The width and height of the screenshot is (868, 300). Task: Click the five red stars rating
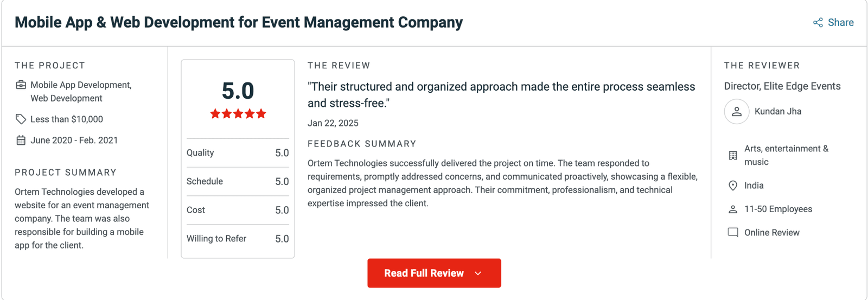click(238, 114)
